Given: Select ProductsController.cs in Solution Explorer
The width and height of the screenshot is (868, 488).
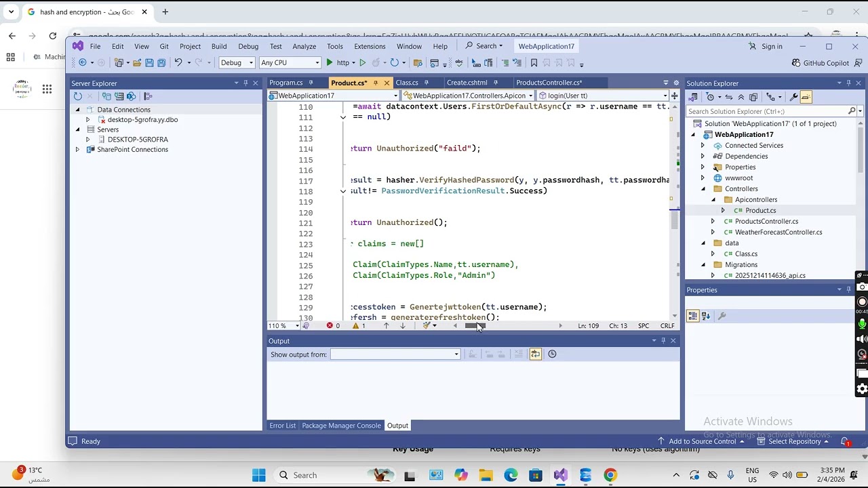Looking at the screenshot, I should tap(766, 221).
